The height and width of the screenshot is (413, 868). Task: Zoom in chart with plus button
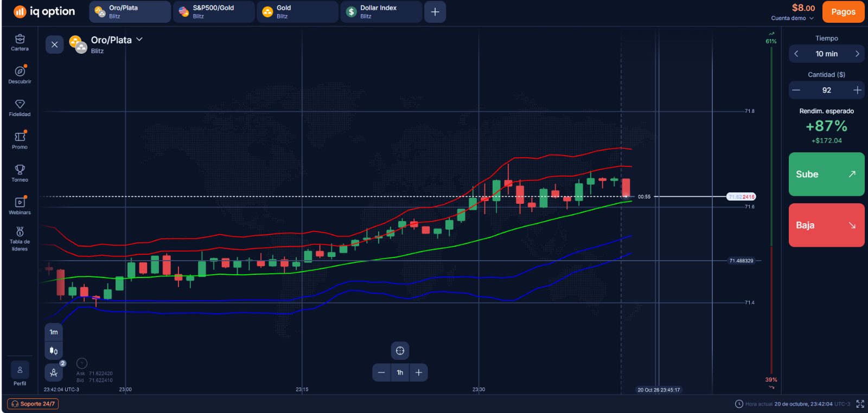click(419, 372)
